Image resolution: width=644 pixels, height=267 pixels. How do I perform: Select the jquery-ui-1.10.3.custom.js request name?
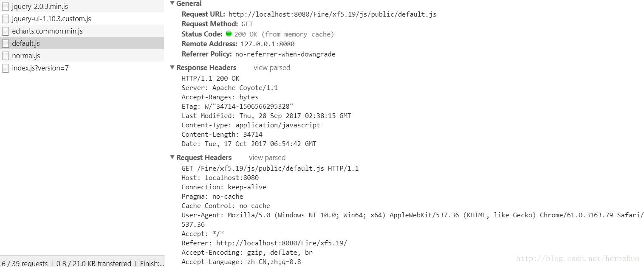tap(51, 19)
